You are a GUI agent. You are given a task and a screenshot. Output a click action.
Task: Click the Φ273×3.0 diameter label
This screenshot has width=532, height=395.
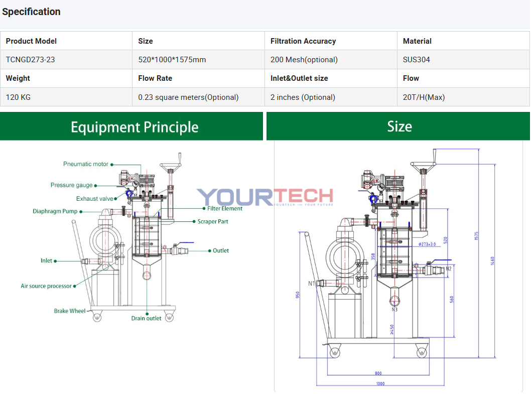pyautogui.click(x=427, y=244)
